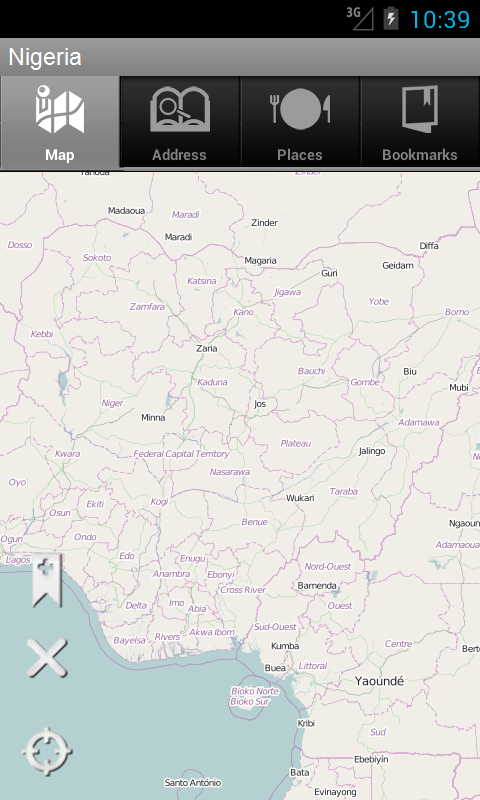This screenshot has height=800, width=480.
Task: Tap the Minna city label
Action: click(153, 417)
